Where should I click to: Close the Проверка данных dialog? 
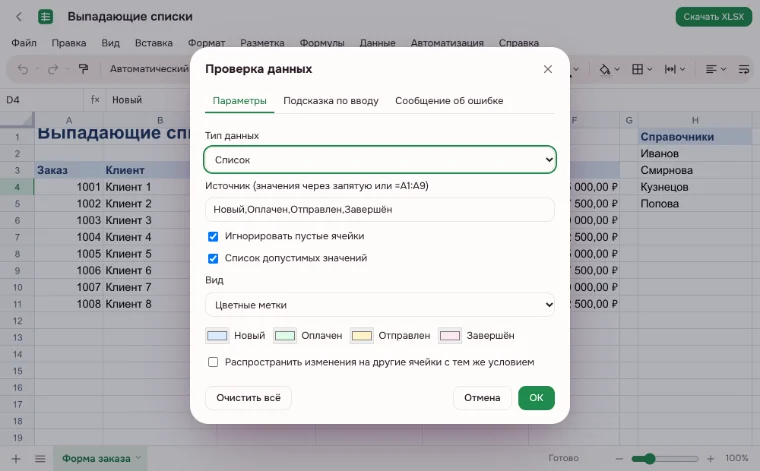tap(548, 69)
